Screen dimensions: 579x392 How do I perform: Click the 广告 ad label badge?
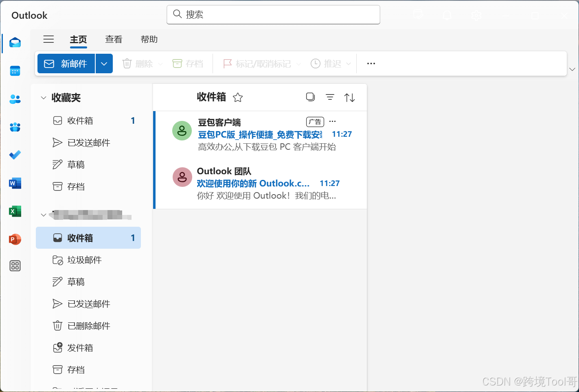[x=315, y=122]
